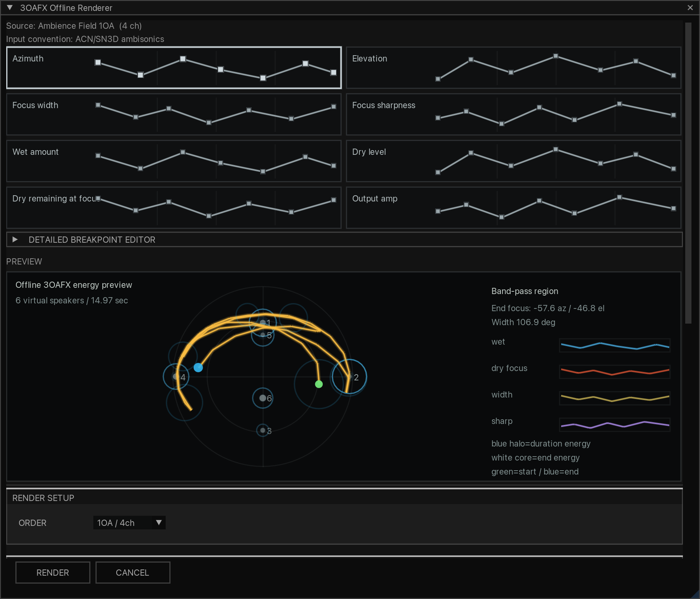The width and height of the screenshot is (700, 599).
Task: Click the purple sharp mini curve
Action: [615, 425]
